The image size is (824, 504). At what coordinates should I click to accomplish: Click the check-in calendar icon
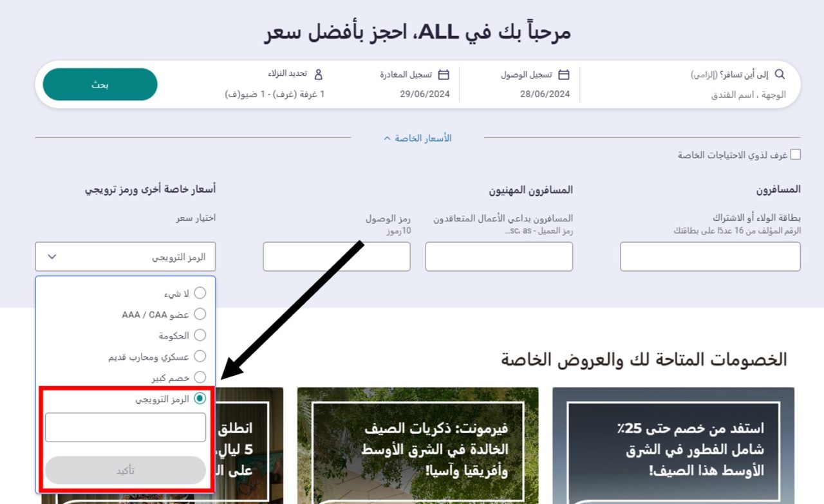[x=564, y=75]
